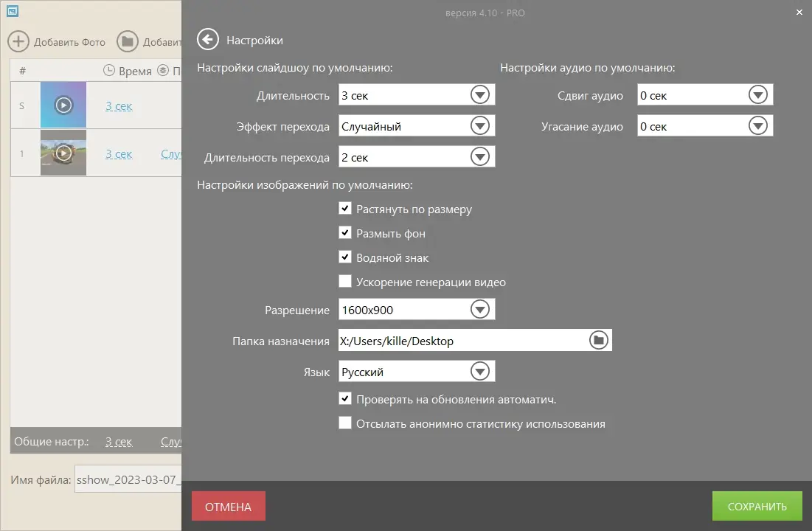Open the Длительность dropdown
Screen dimensions: 812x531
tap(417, 95)
